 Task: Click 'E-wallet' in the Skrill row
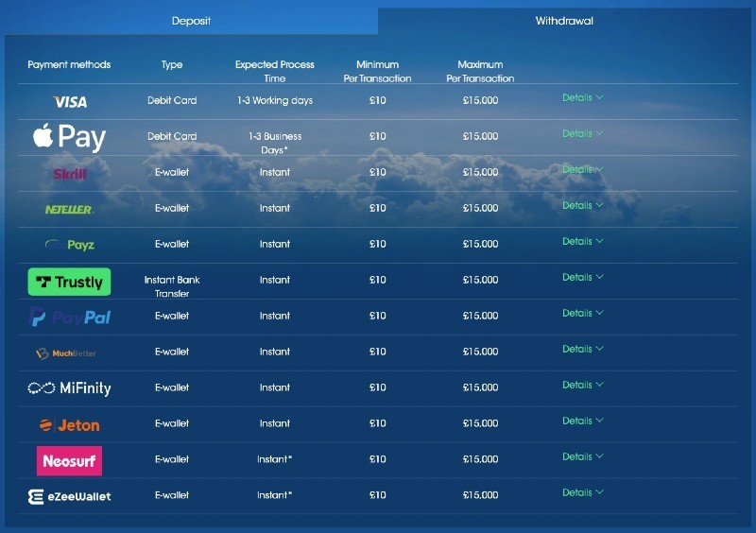tap(172, 172)
